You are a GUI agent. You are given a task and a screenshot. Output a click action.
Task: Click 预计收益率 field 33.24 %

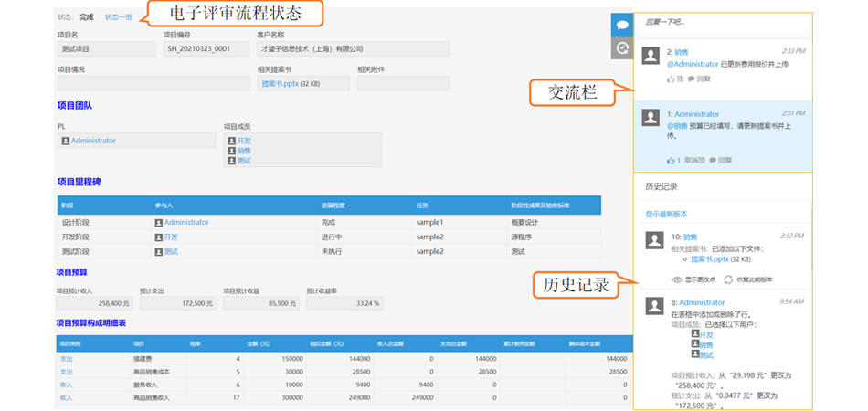[x=344, y=303]
